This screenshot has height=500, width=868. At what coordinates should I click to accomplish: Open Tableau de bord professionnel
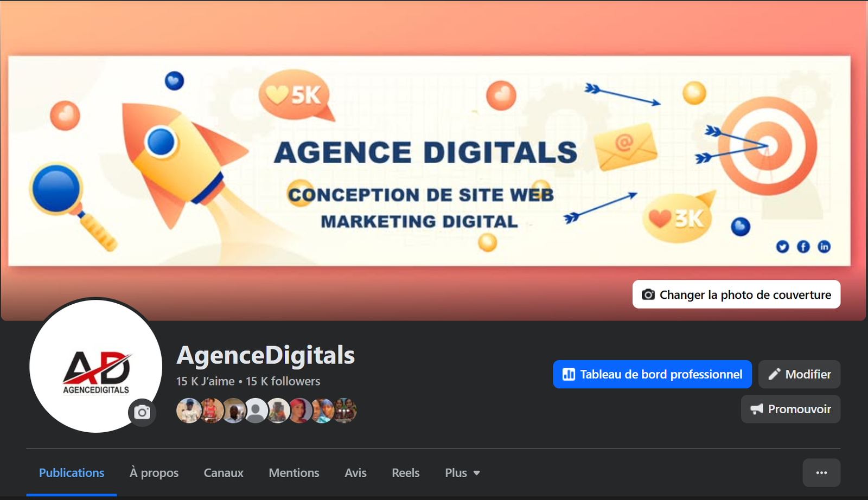(x=652, y=374)
